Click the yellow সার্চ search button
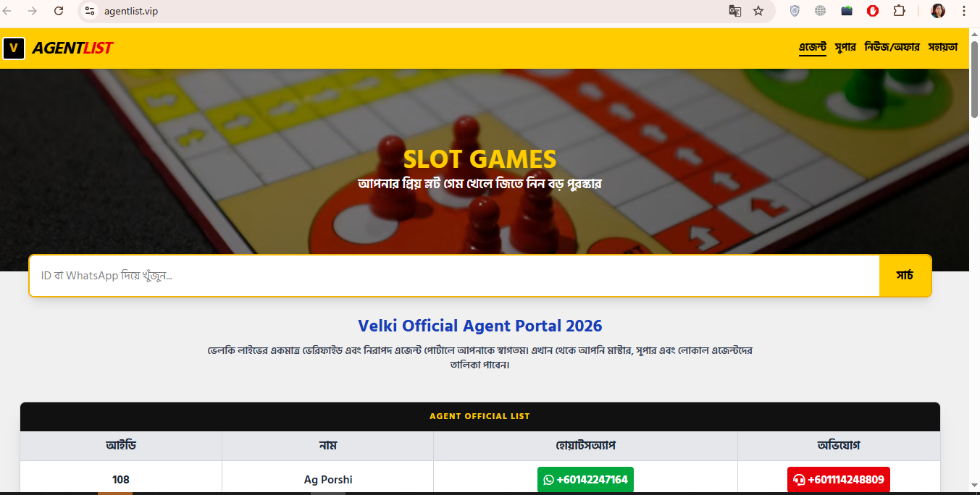Viewport: 980px width, 495px height. [905, 275]
